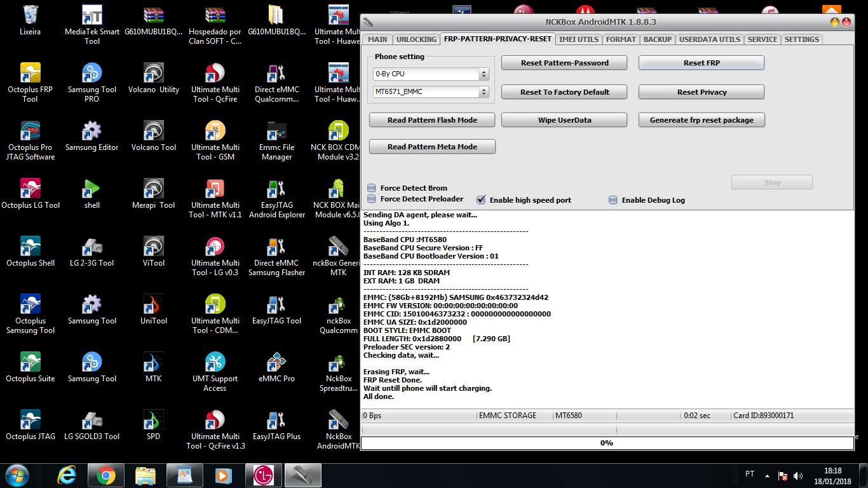The height and width of the screenshot is (488, 868).
Task: Open Octoplus FRP Tool shortcut
Action: tap(30, 82)
